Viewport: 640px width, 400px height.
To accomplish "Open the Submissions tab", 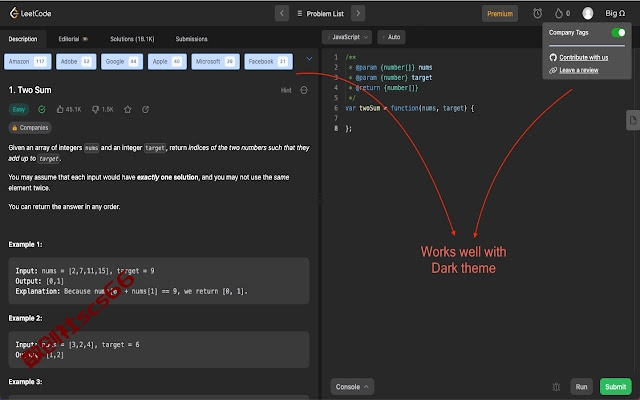I will pos(191,39).
